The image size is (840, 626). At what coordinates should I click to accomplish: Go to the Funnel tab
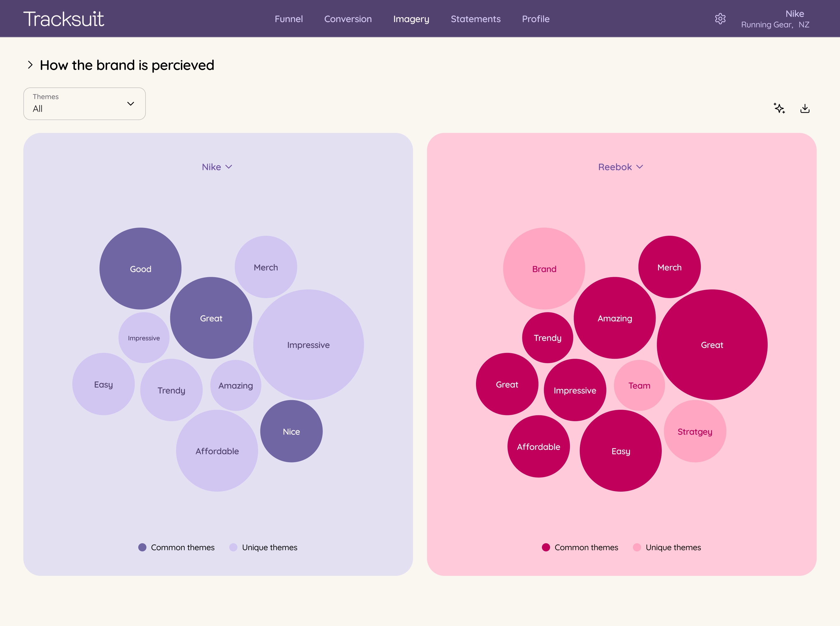pyautogui.click(x=288, y=19)
